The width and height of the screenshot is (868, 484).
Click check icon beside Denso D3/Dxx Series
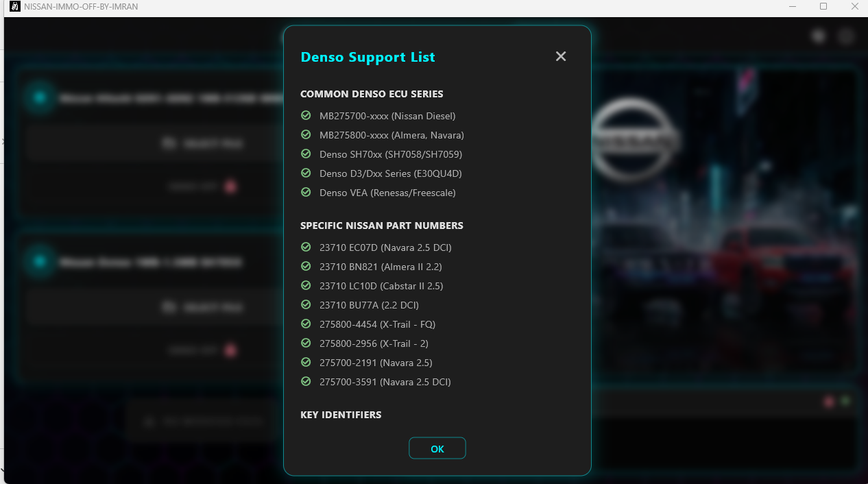306,173
